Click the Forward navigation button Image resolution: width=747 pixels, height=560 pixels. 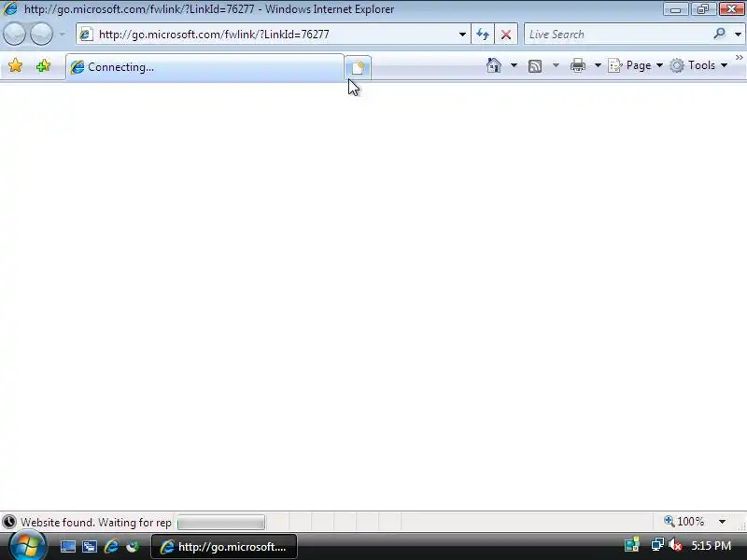click(41, 34)
